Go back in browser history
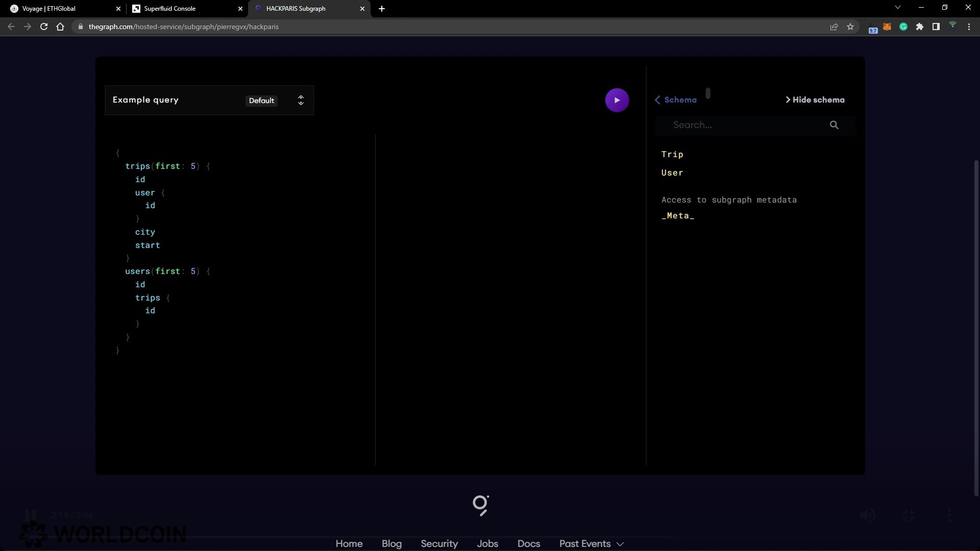Image resolution: width=980 pixels, height=551 pixels. point(11,27)
